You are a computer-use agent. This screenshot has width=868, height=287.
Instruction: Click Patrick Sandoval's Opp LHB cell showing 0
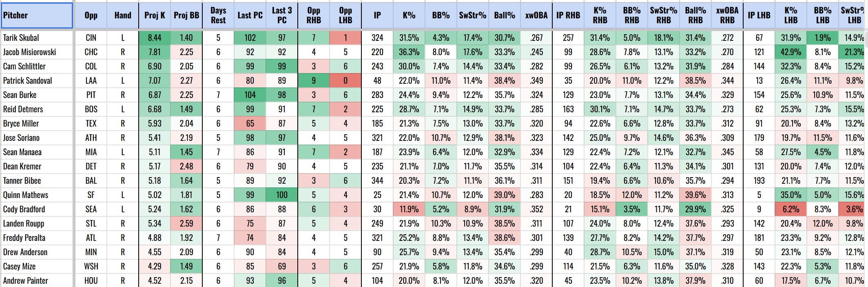[x=345, y=80]
